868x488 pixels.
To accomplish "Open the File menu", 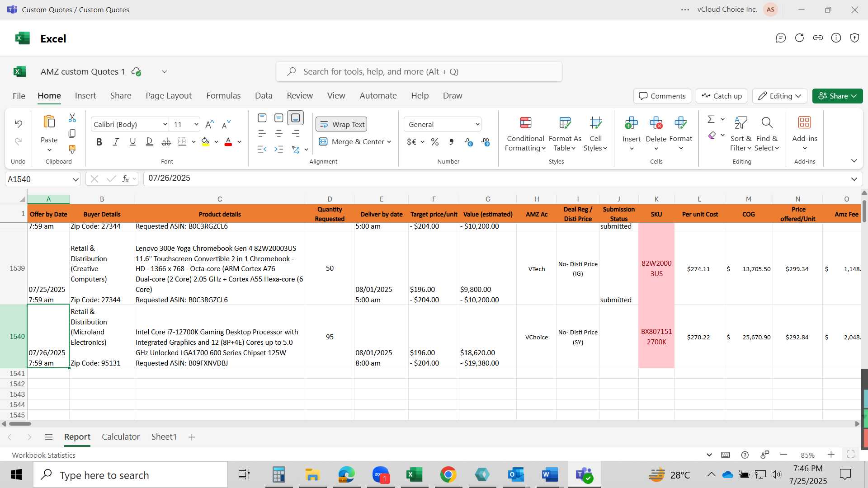I will (19, 96).
